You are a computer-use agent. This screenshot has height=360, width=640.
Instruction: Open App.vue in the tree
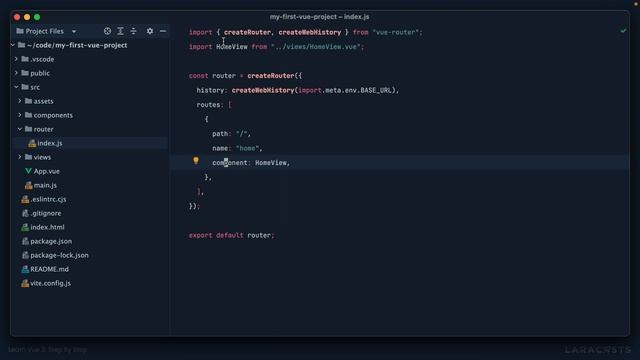point(47,171)
